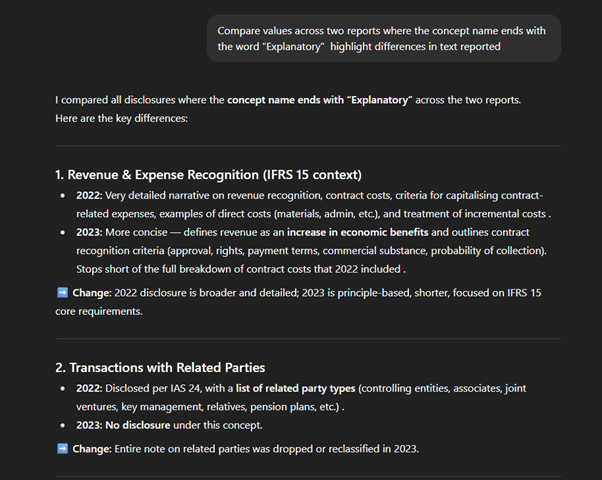Image resolution: width=602 pixels, height=480 pixels.
Task: Click bold 'Change:' label in Revenue section
Action: 94,291
